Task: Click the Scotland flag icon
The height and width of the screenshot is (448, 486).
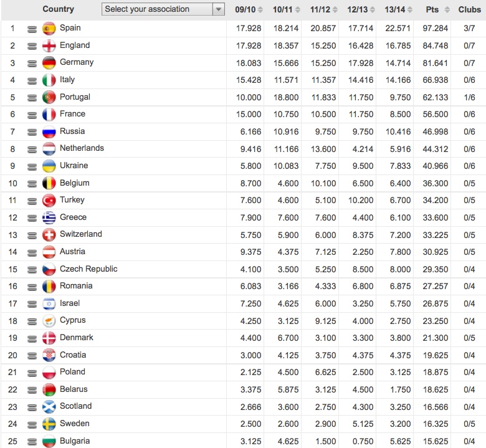Action: [49, 406]
